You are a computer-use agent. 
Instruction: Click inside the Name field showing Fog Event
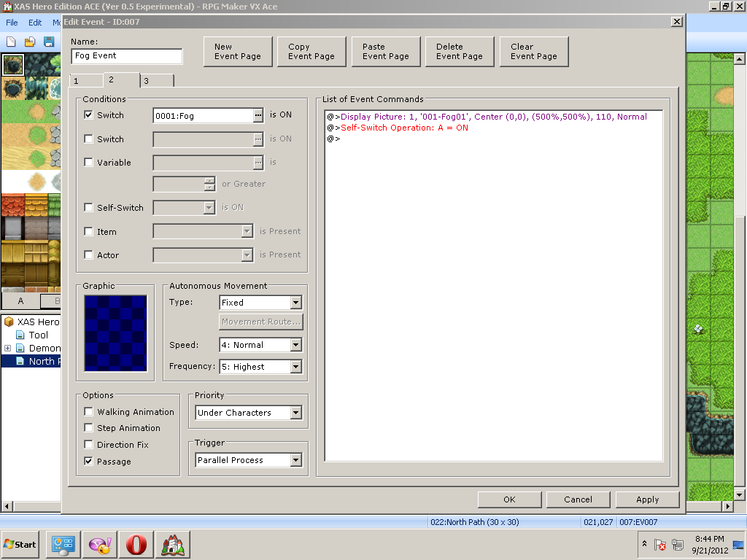pos(126,55)
